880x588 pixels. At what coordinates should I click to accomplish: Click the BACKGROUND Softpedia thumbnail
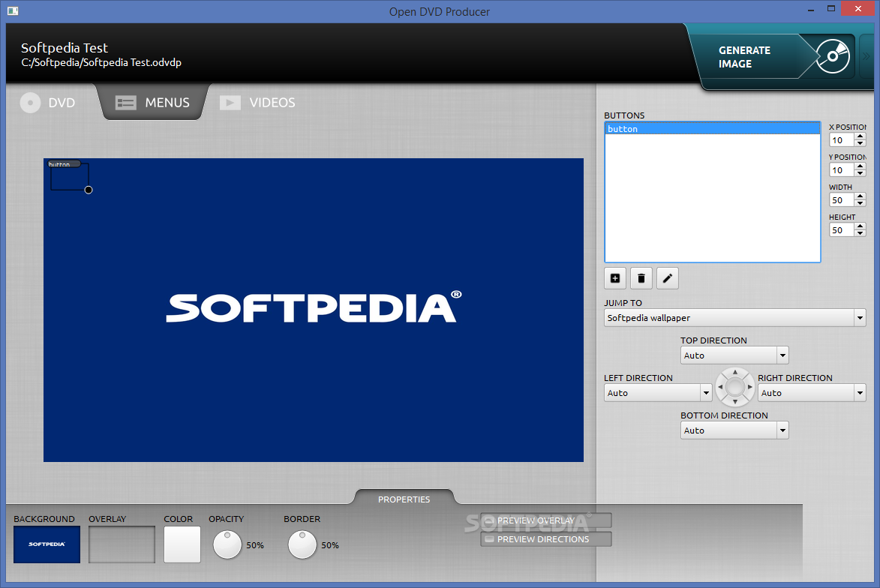tap(47, 544)
